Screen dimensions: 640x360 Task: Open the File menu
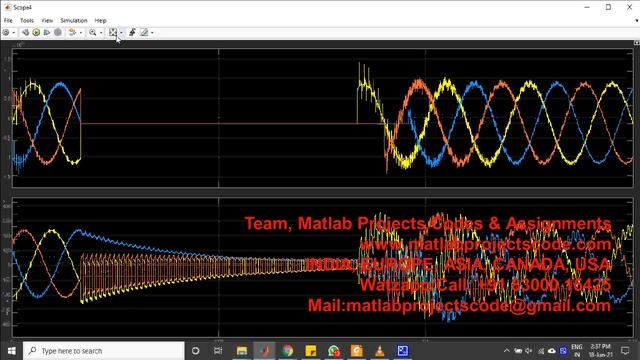point(8,20)
